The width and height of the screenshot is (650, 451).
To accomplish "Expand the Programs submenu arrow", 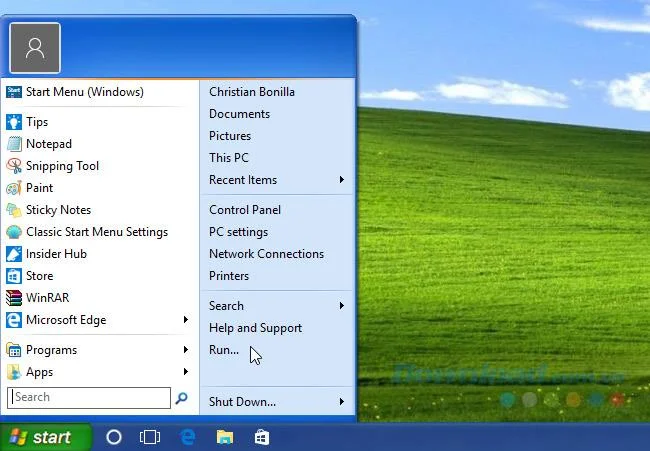I will pos(186,349).
